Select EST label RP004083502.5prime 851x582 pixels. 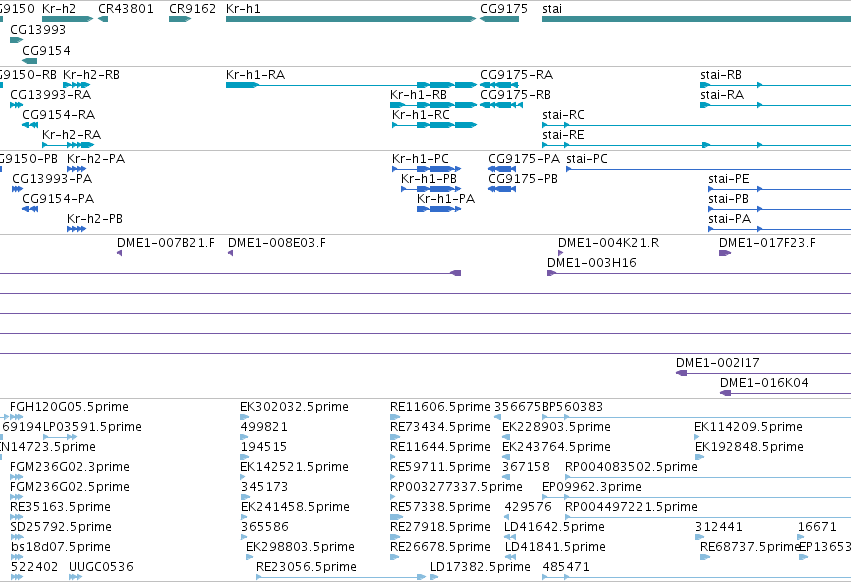(631, 467)
